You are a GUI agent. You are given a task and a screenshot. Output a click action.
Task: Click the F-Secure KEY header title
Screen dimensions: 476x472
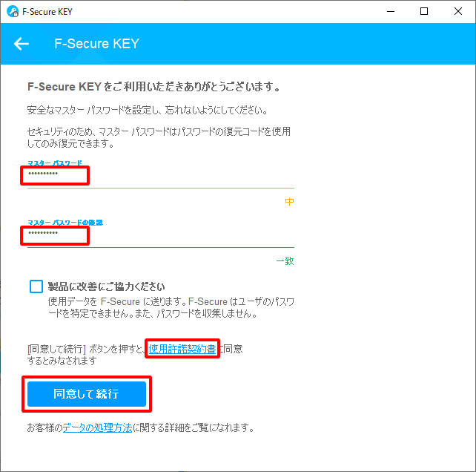(96, 44)
